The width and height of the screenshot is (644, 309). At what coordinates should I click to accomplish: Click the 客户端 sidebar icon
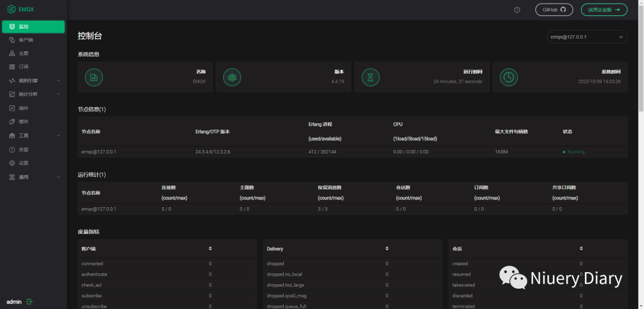pyautogui.click(x=12, y=40)
